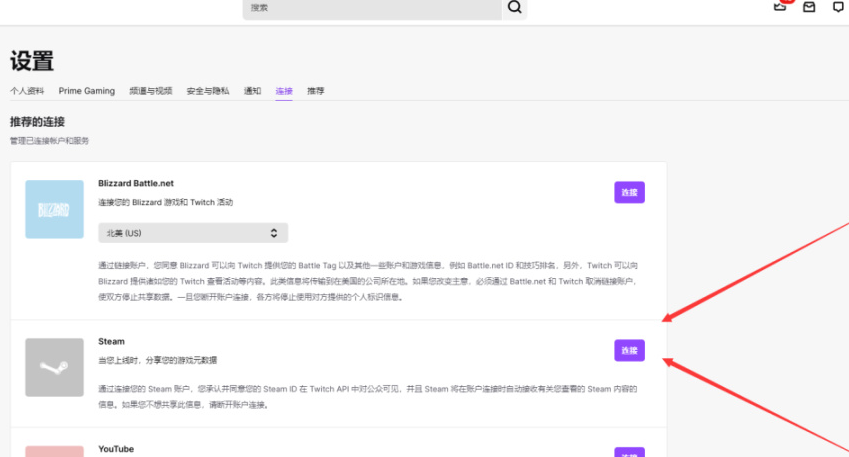Click the search magnifier icon
Viewport: 849px width, 457px height.
[x=514, y=8]
